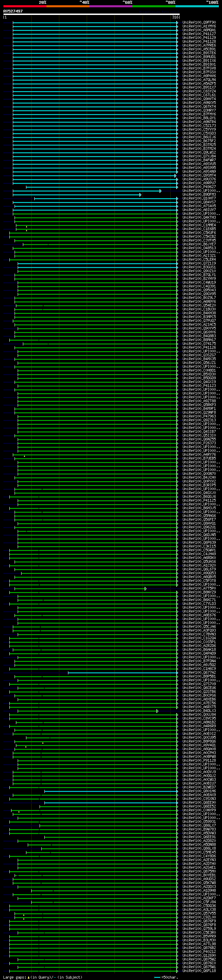Open hit UniRef100_P41127
Screen dimensions: 222x980
coord(199,34)
